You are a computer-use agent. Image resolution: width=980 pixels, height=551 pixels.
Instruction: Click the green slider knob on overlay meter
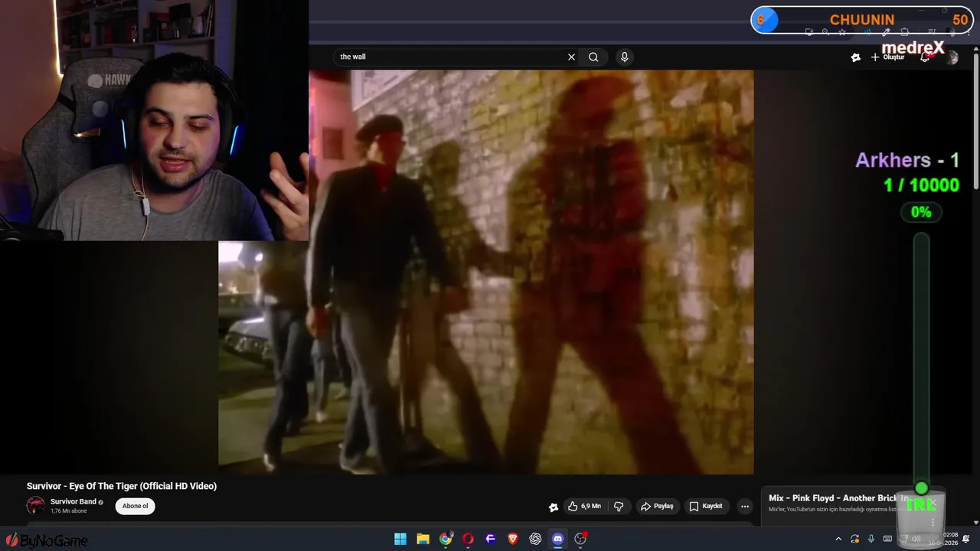click(921, 488)
